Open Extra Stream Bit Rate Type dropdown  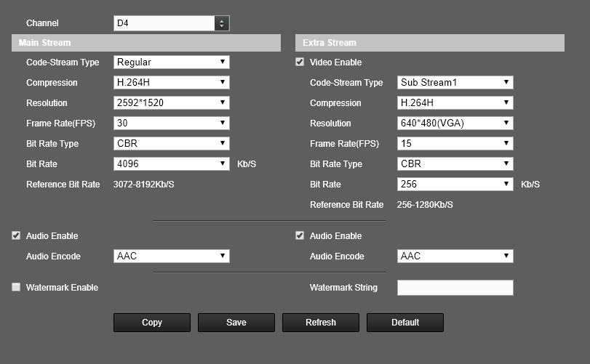pyautogui.click(x=455, y=163)
